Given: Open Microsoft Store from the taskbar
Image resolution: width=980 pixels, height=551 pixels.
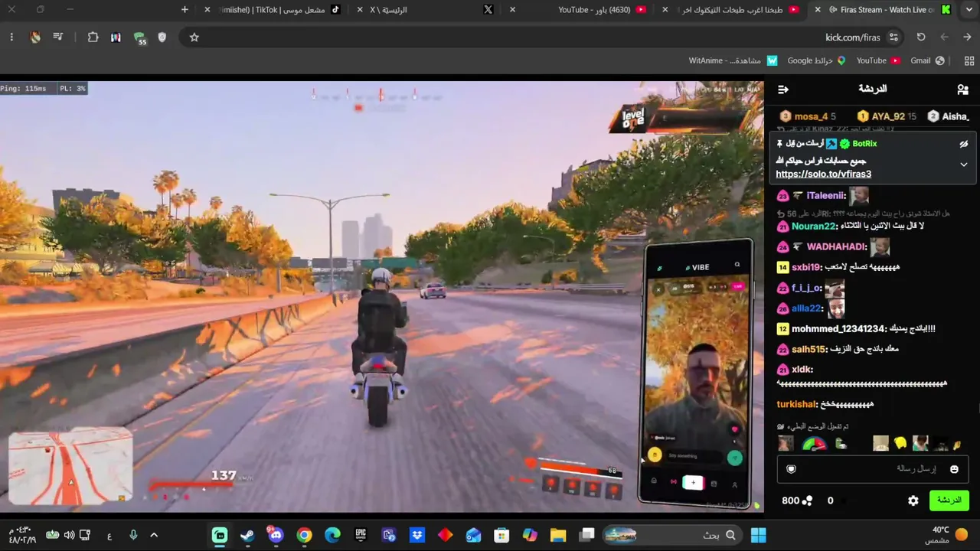Looking at the screenshot, I should pos(501,535).
